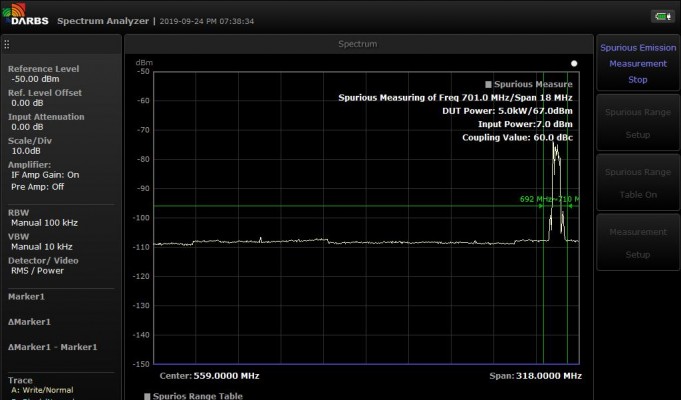The image size is (681, 400).
Task: Click the Coupling Value: 60.0 dBc text
Action: point(517,138)
